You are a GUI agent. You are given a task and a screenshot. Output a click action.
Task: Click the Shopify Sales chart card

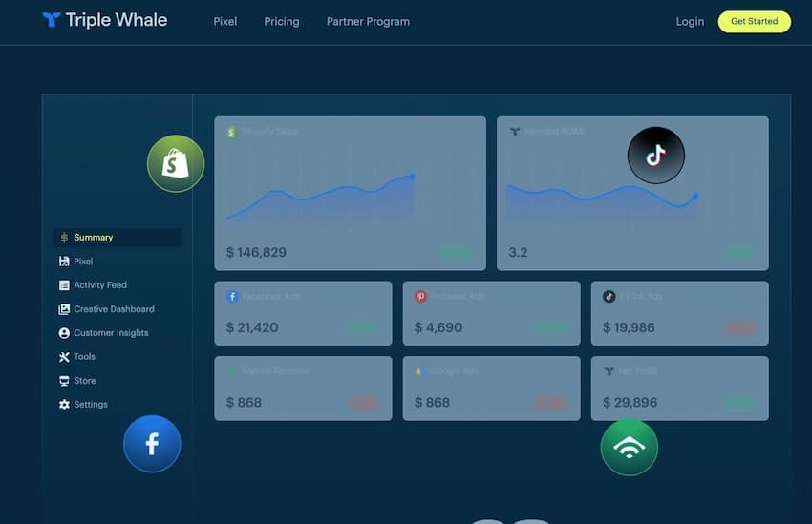click(x=350, y=193)
